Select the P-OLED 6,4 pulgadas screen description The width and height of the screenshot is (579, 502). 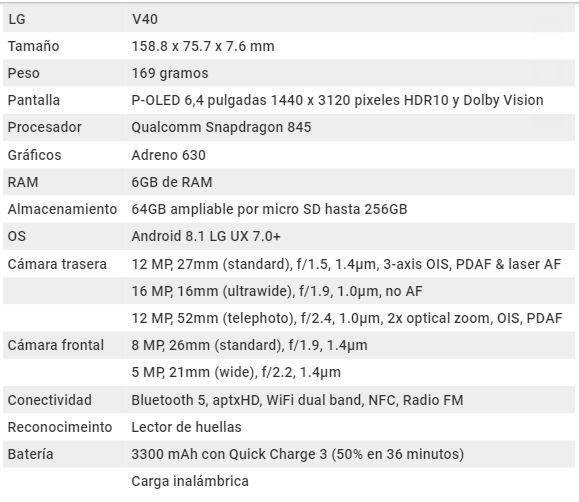[338, 100]
